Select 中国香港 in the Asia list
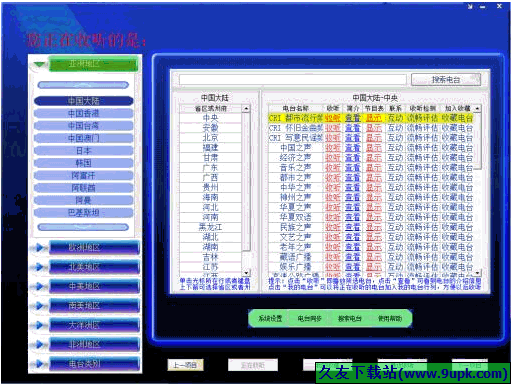Screen dimensions: 514x387 (x=83, y=113)
